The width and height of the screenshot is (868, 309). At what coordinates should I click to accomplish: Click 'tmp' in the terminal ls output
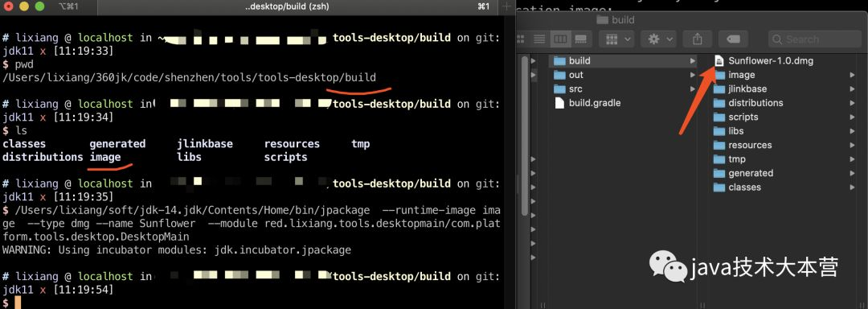click(x=360, y=144)
